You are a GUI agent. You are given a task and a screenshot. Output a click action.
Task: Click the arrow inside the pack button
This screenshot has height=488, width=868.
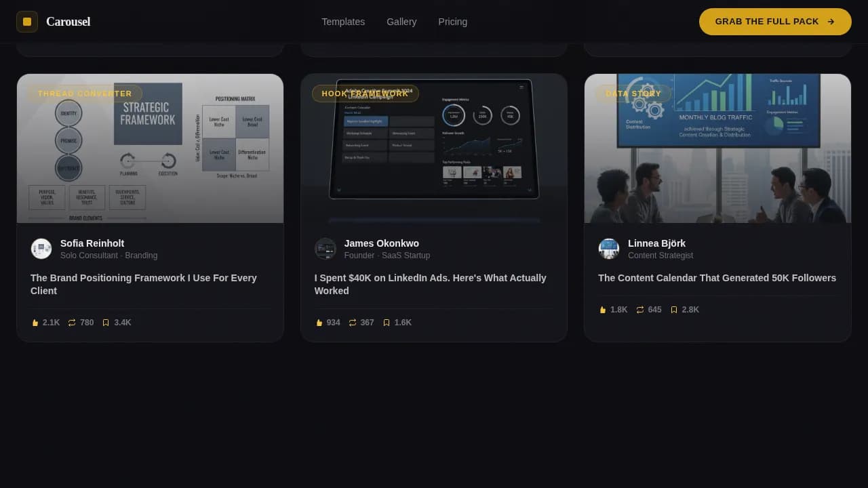click(x=830, y=21)
